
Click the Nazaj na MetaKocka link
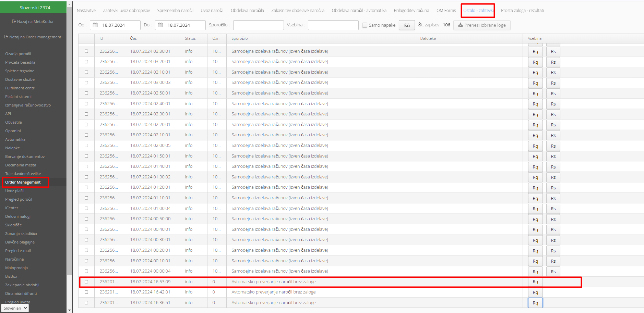pyautogui.click(x=33, y=22)
